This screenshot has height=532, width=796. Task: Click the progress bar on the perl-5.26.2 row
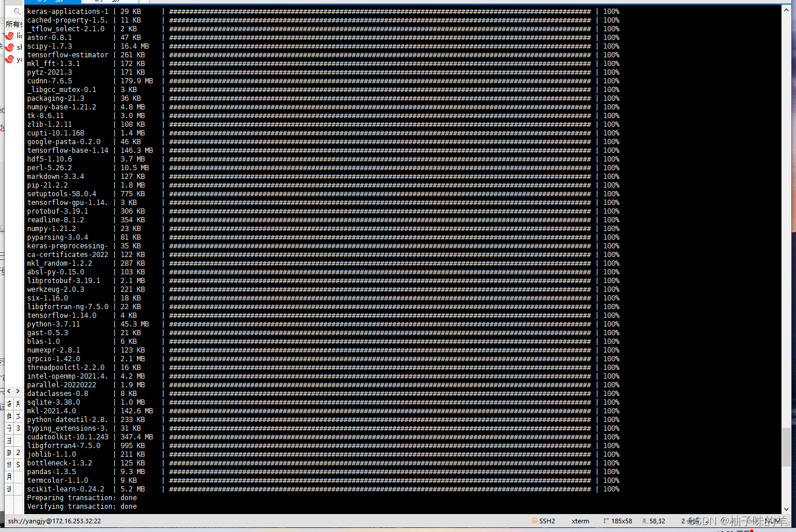click(x=380, y=168)
